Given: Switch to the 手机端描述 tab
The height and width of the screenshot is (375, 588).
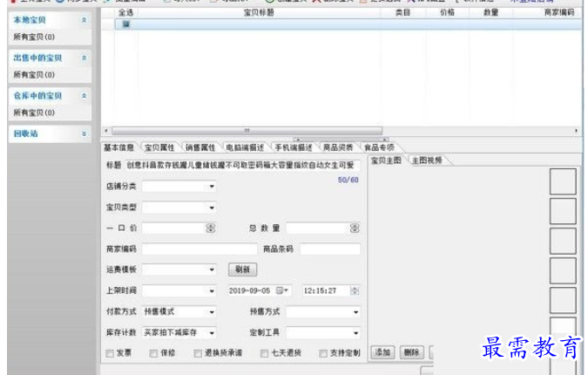Looking at the screenshot, I should (x=294, y=147).
